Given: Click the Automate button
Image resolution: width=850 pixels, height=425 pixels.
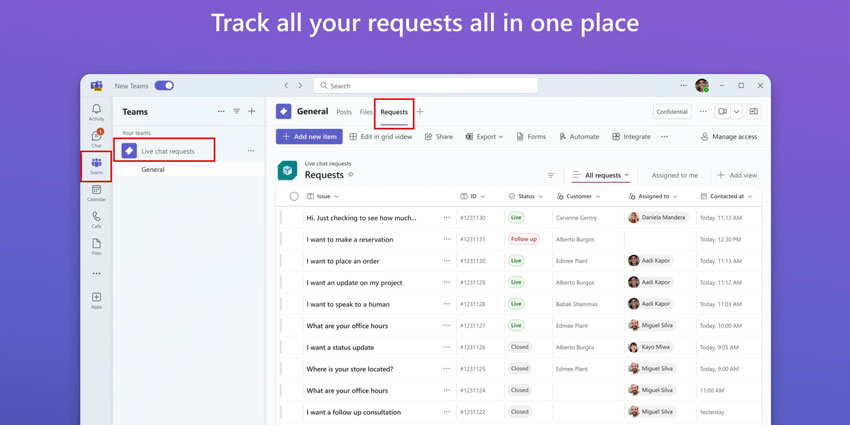Looking at the screenshot, I should tap(579, 137).
